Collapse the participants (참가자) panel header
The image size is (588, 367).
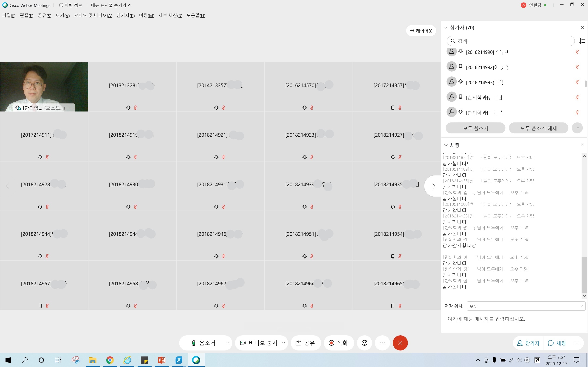(x=446, y=28)
